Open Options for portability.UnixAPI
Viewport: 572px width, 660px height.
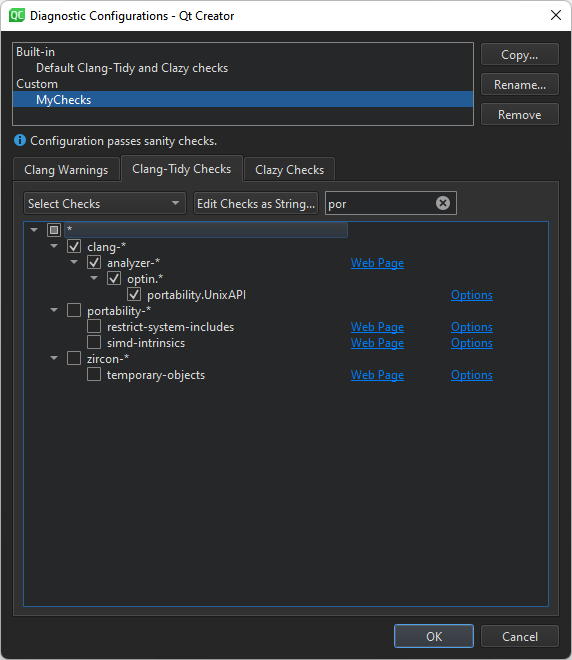coord(472,295)
